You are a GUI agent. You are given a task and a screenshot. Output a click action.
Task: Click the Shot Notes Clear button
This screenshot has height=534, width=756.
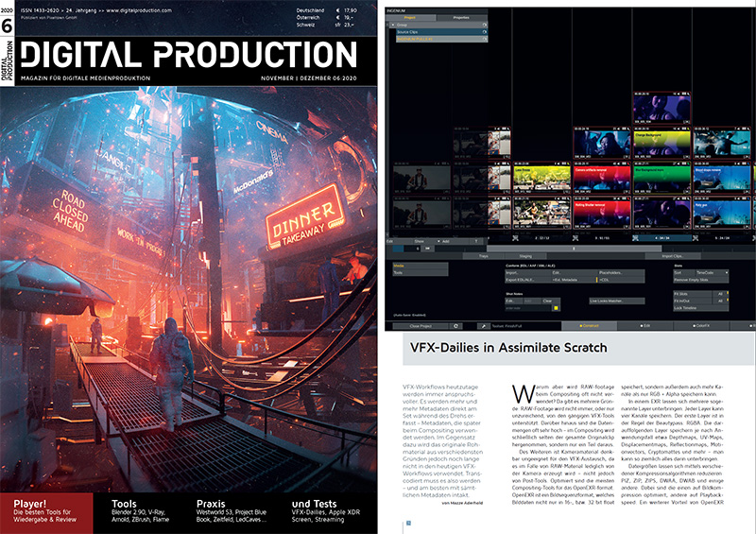tap(551, 301)
